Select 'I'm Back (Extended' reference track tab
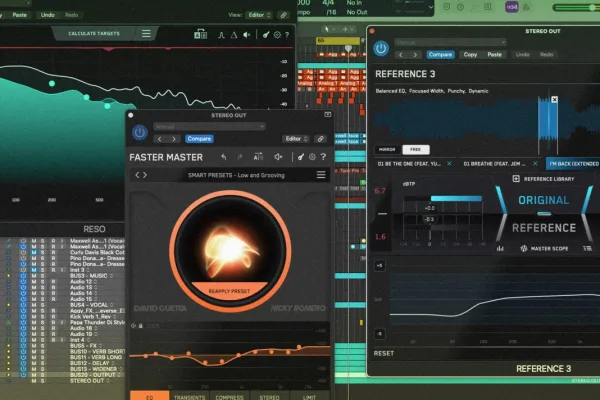Image resolution: width=600 pixels, height=400 pixels. [x=573, y=164]
